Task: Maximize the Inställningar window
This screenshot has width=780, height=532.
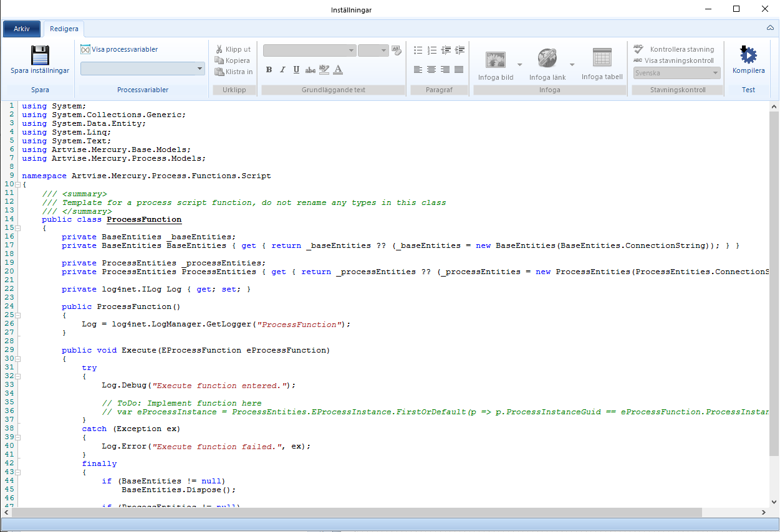Action: click(736, 9)
